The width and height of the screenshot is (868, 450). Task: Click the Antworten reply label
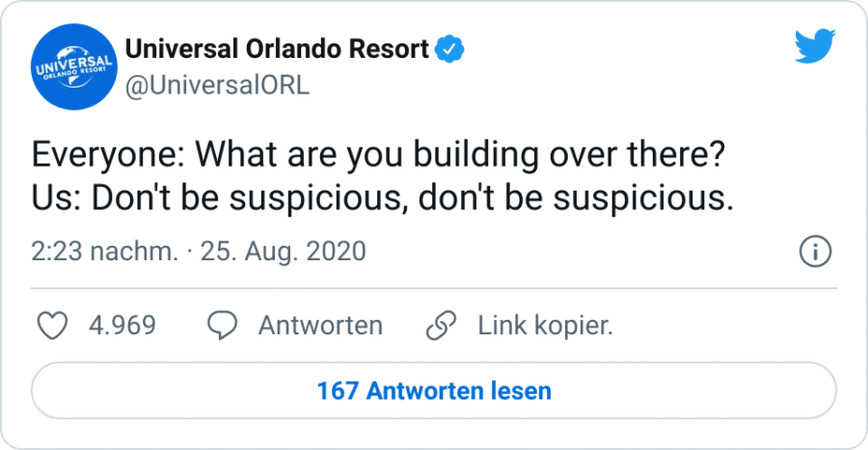[320, 326]
